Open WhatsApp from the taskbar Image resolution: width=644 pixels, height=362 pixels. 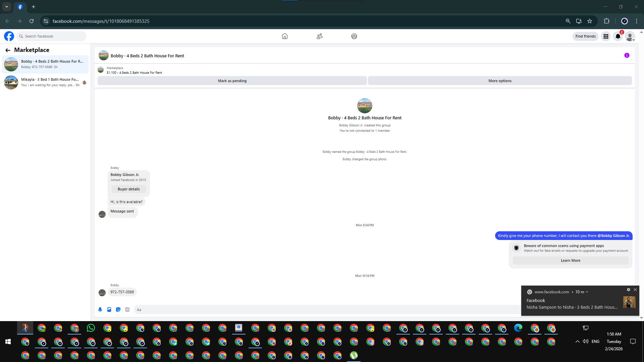(x=91, y=328)
